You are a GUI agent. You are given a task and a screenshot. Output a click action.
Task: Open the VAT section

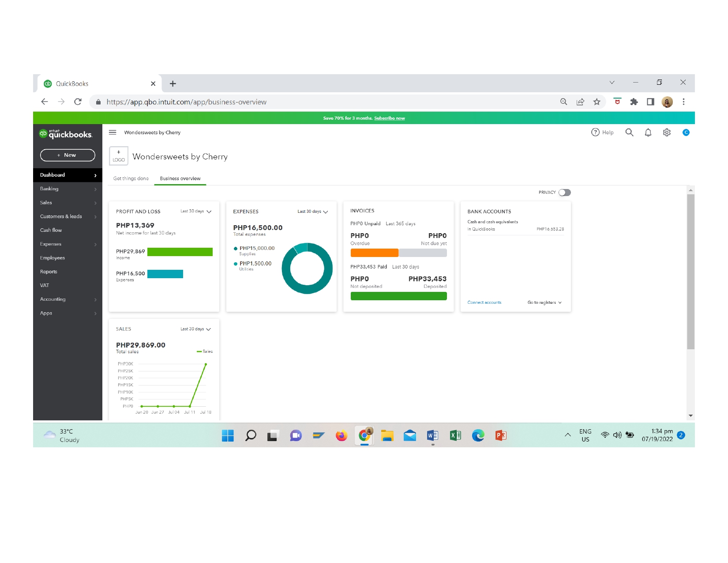(68, 285)
